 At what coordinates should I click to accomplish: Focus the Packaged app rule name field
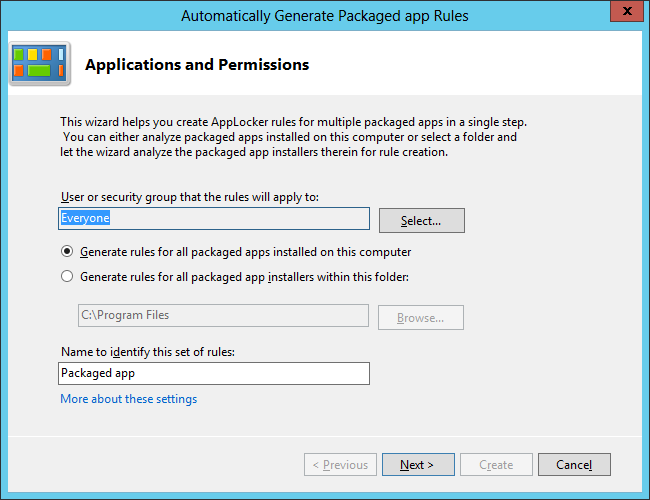point(213,373)
